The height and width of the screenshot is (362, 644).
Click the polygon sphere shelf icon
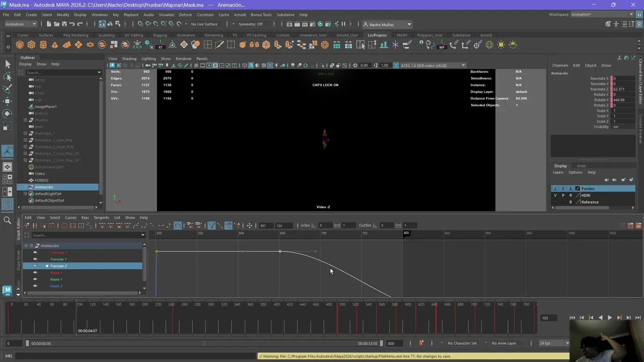coord(20,45)
